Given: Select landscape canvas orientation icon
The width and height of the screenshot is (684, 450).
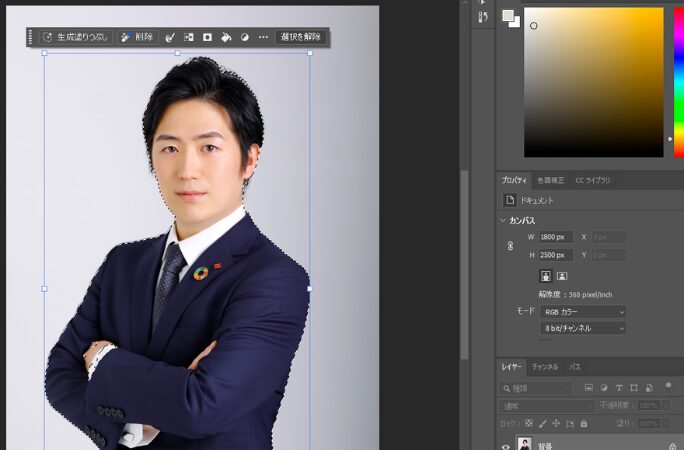Looking at the screenshot, I should point(562,275).
